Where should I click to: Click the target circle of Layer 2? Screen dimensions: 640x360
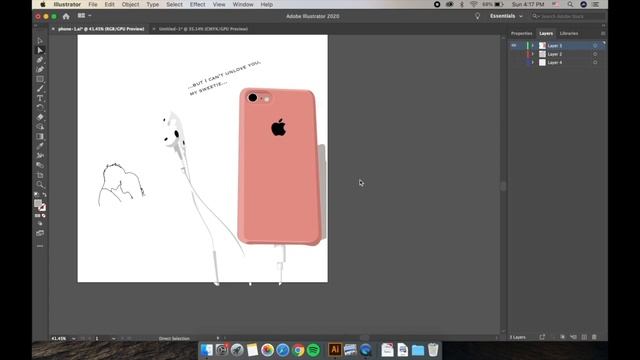(x=595, y=54)
